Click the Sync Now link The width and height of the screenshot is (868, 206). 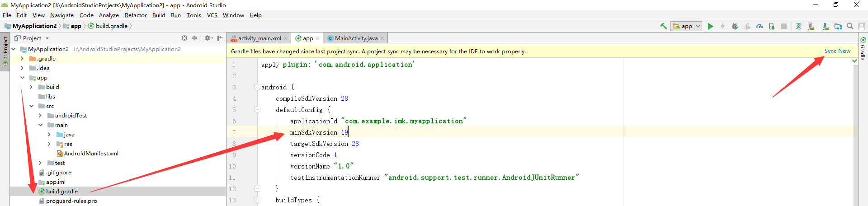837,51
